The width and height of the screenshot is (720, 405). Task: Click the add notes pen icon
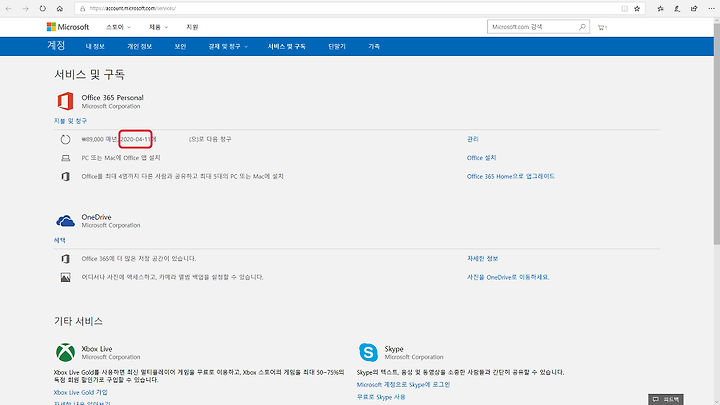click(x=677, y=8)
